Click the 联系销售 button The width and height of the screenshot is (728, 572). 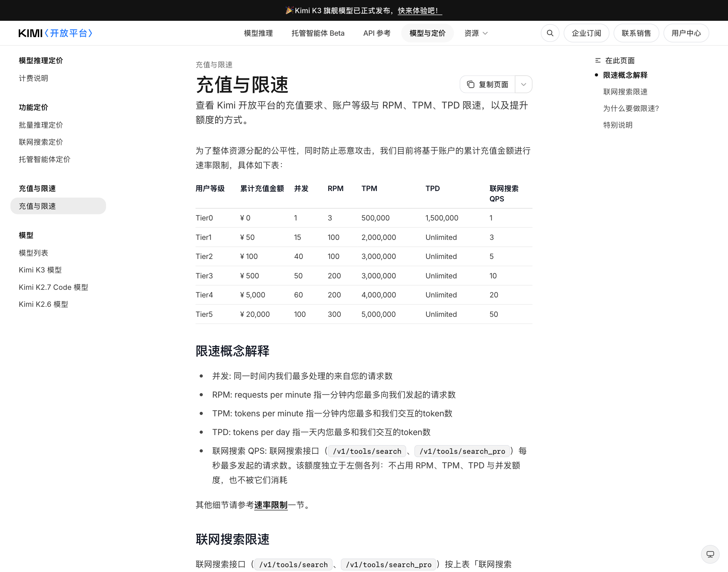point(636,33)
